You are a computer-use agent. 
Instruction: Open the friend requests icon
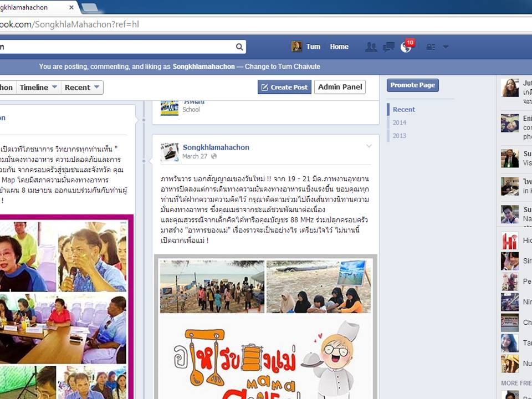(371, 47)
